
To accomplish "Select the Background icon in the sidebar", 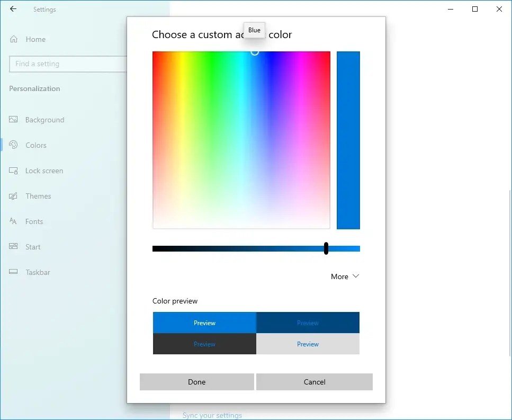I will point(12,120).
